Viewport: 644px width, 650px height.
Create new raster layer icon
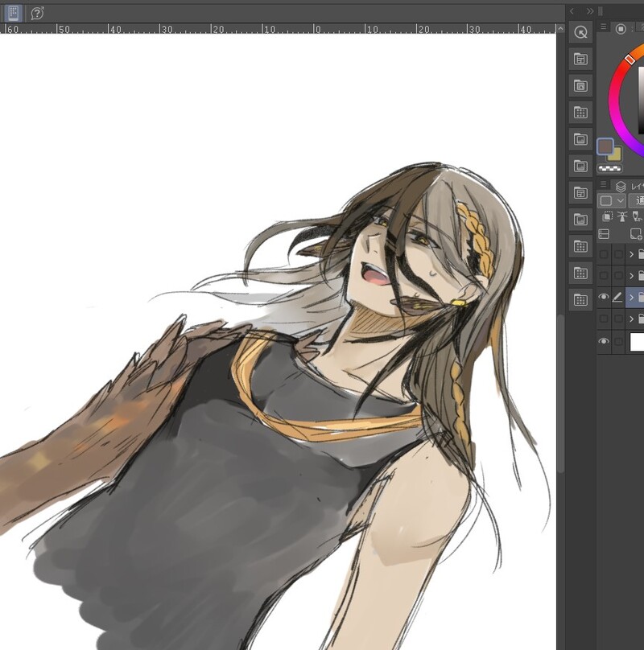point(636,234)
